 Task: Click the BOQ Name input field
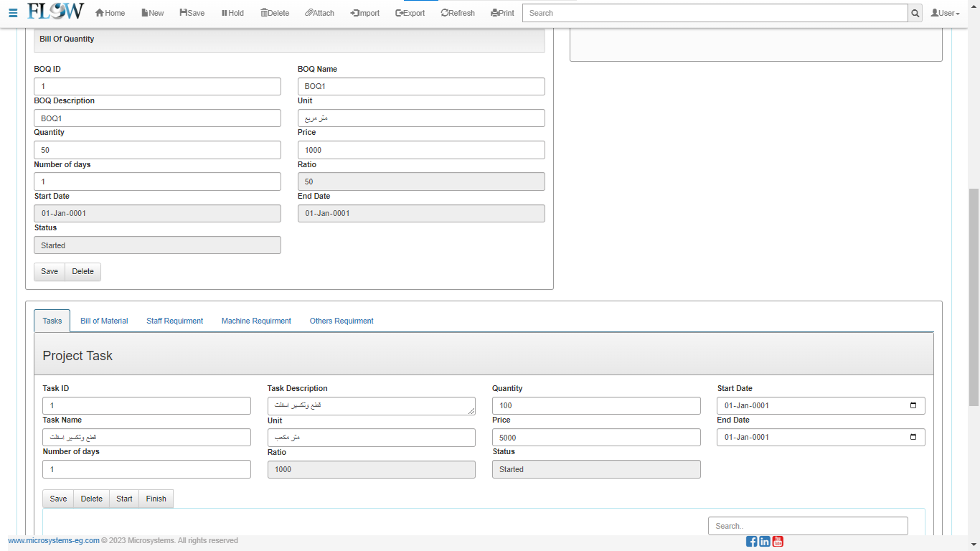tap(421, 86)
